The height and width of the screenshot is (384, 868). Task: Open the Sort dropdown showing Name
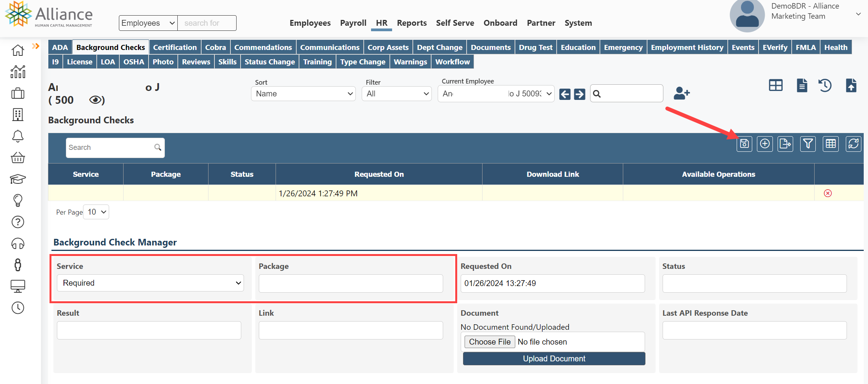[303, 94]
